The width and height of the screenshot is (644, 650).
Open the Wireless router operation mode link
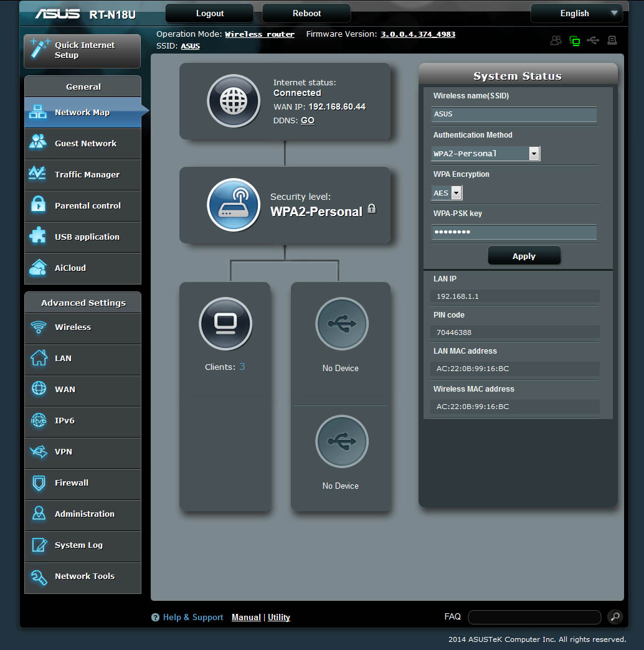pos(260,34)
